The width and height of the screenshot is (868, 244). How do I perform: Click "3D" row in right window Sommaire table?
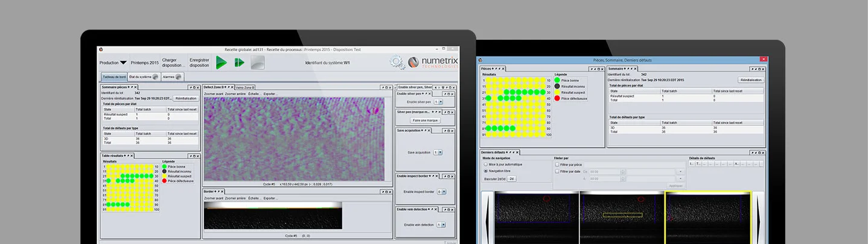click(x=686, y=128)
